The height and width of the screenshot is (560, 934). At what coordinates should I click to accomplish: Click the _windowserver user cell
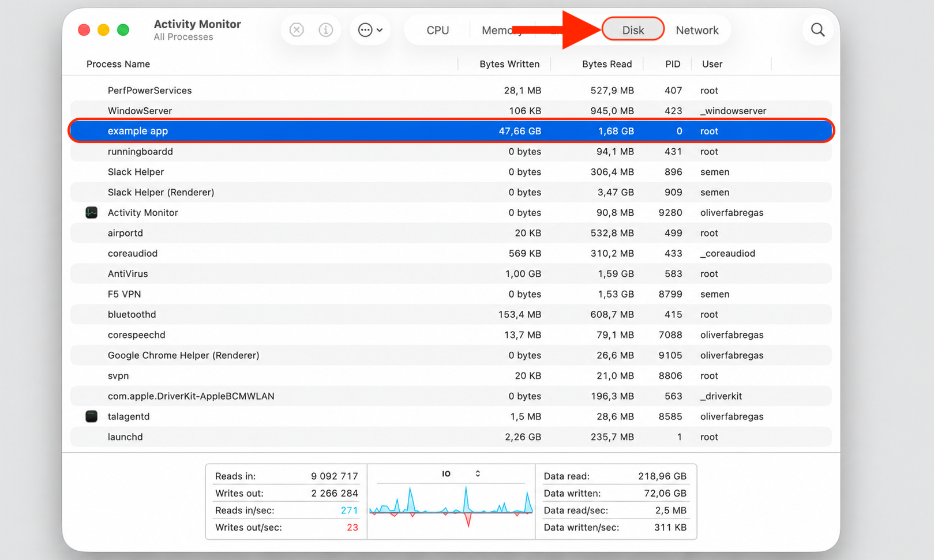733,111
